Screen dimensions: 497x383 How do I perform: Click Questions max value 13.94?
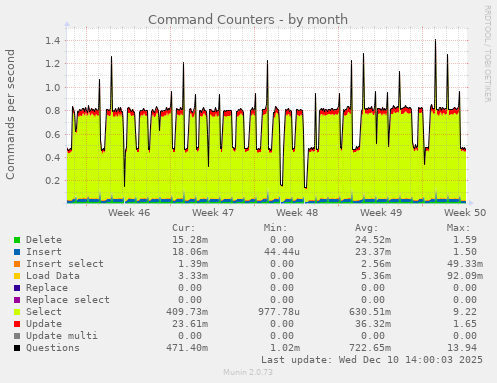[x=462, y=348]
